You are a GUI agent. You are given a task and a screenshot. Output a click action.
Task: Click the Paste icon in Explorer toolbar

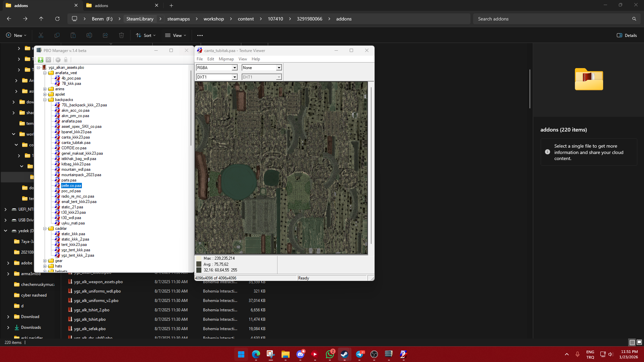pos(73,35)
